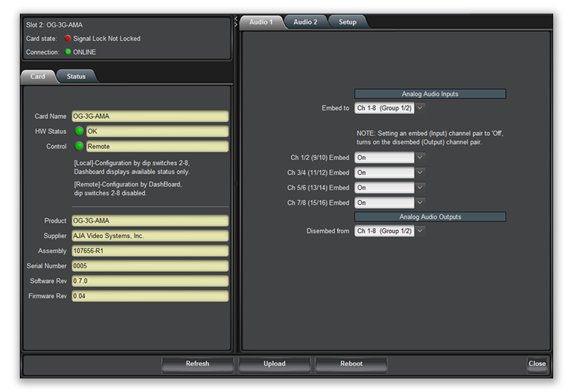Click the [Remote]-Configuration description text

click(x=128, y=188)
